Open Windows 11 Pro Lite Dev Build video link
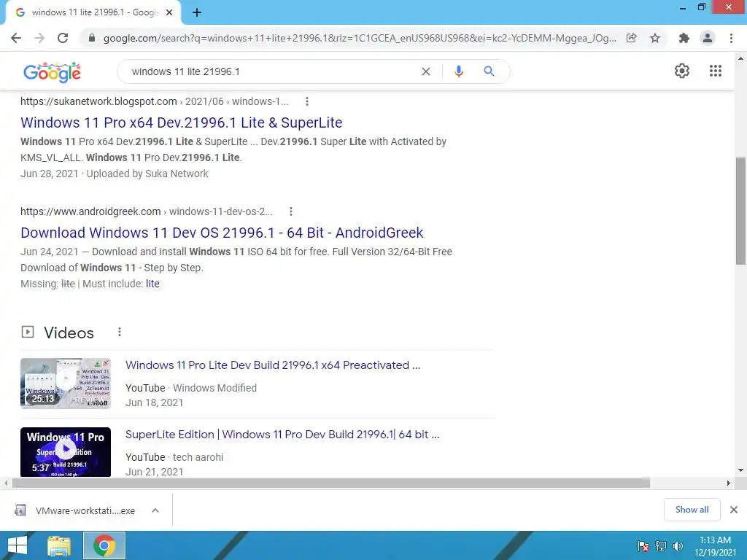 pyautogui.click(x=273, y=365)
